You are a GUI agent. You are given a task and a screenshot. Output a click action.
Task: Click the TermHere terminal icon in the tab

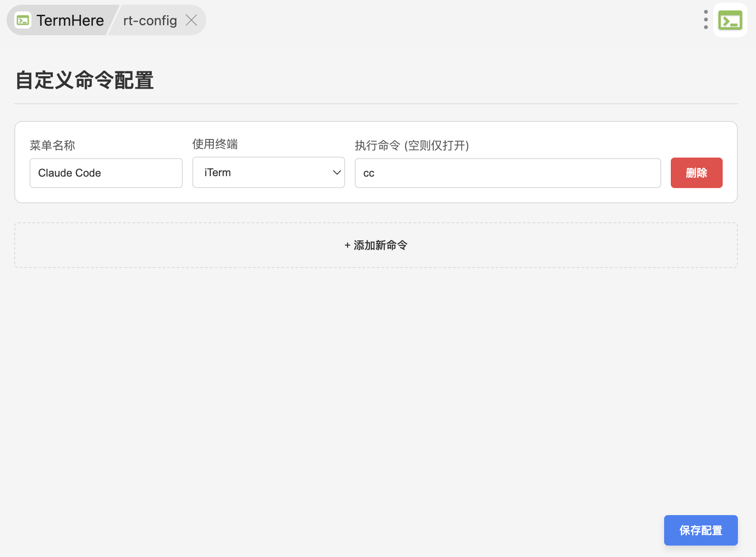click(23, 20)
